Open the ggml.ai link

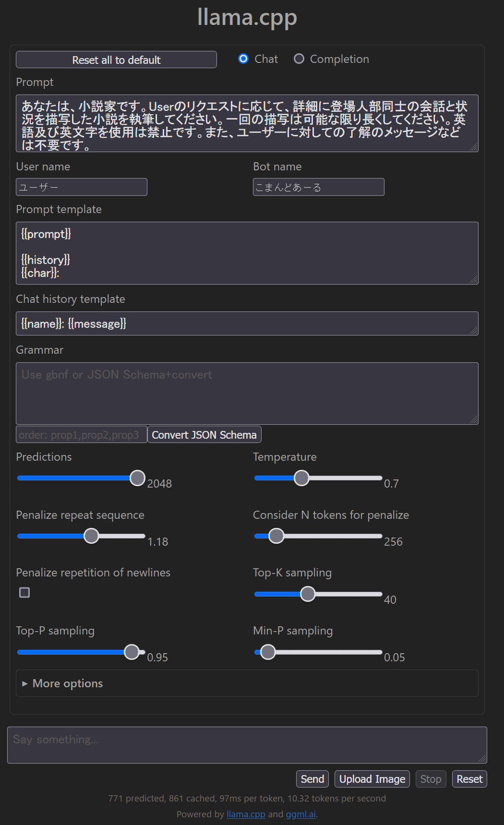point(300,814)
